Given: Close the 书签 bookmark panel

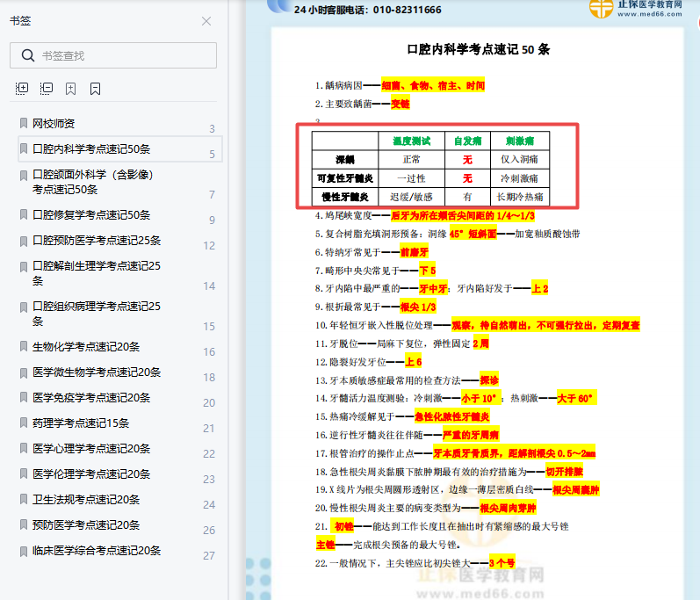Looking at the screenshot, I should pos(206,21).
